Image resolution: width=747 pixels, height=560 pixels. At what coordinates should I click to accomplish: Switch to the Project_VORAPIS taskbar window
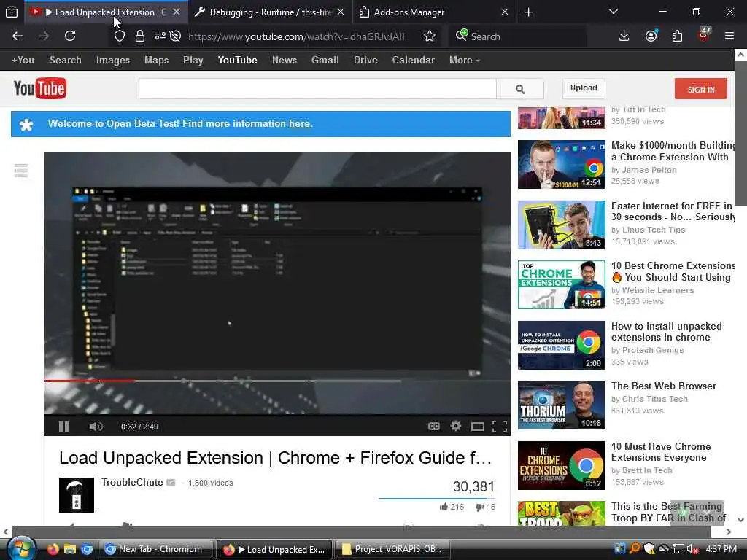click(x=393, y=549)
